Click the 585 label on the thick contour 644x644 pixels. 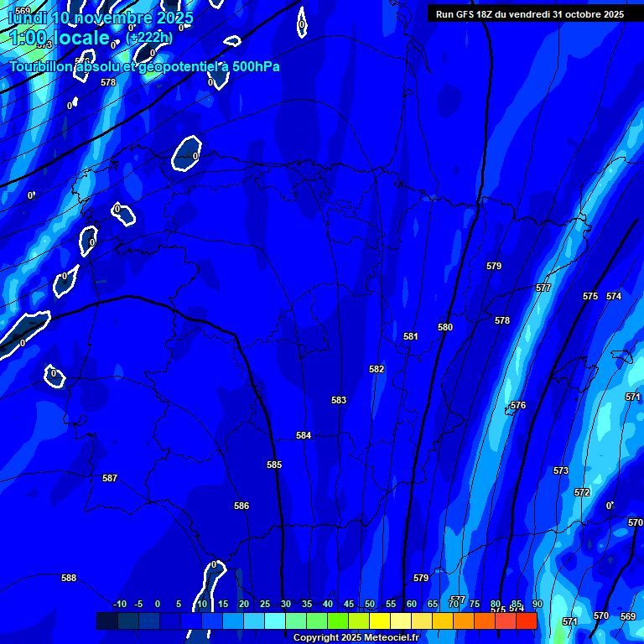[274, 465]
